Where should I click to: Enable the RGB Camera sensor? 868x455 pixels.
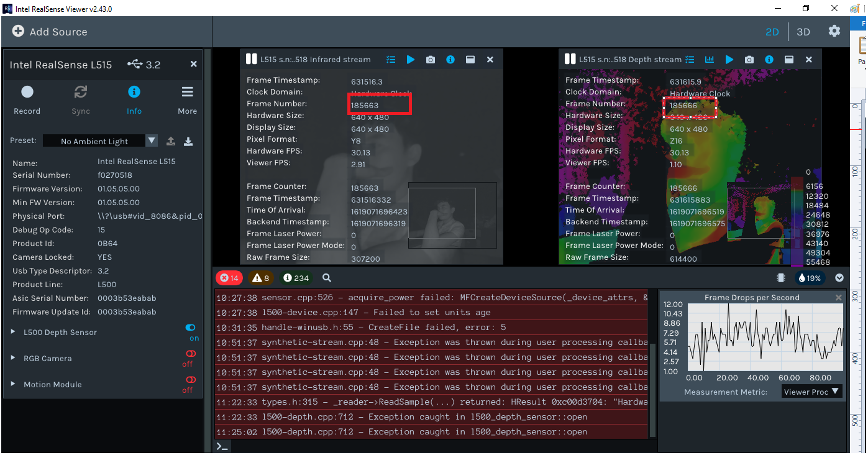coord(190,354)
